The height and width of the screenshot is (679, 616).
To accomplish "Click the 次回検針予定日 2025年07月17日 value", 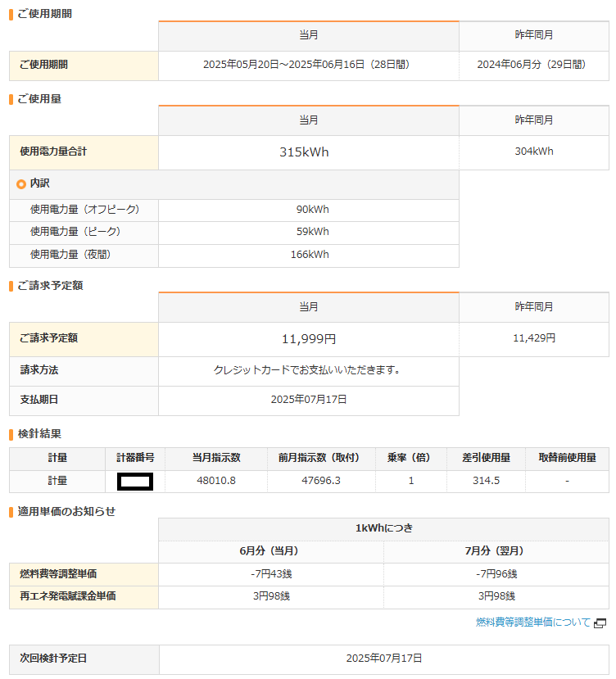I will coord(384,659).
